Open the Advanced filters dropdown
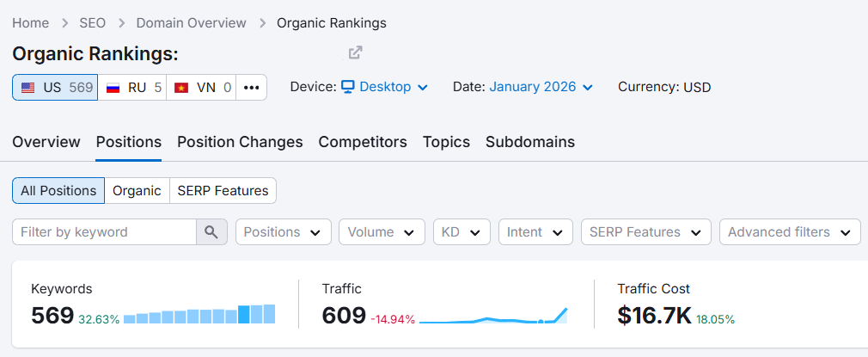Viewport: 868px width, 357px height. click(790, 231)
